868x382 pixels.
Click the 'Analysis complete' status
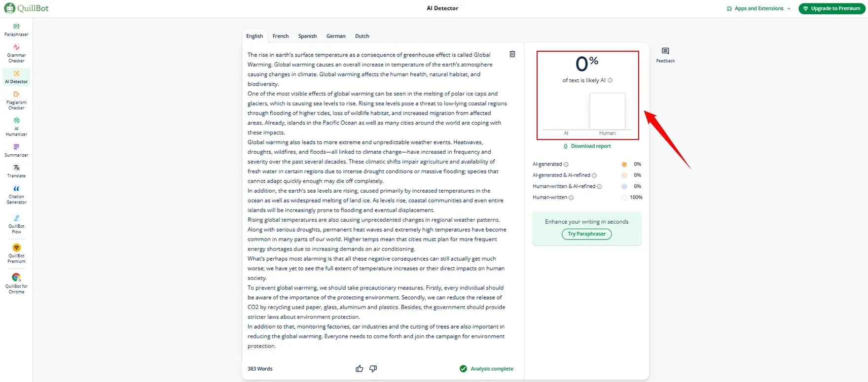pos(487,369)
